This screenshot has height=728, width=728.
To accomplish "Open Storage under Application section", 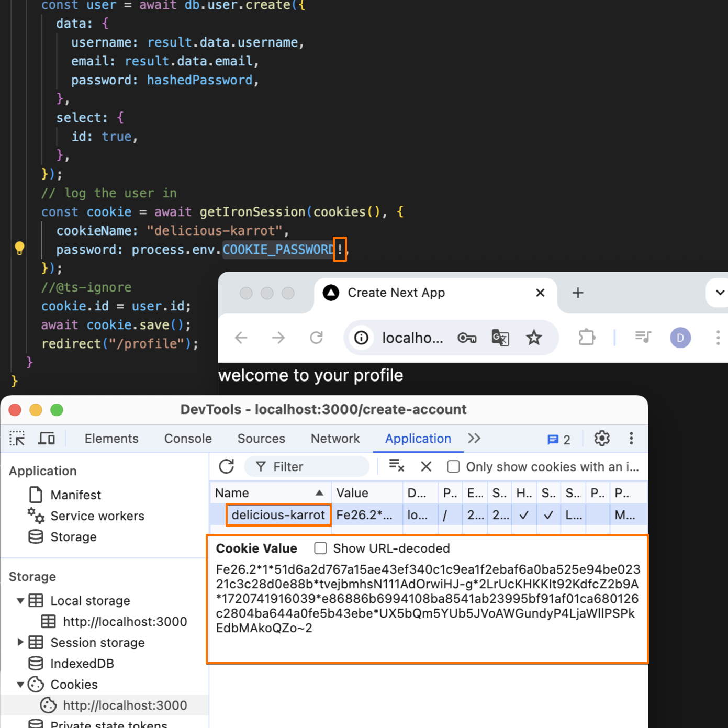I will [73, 537].
